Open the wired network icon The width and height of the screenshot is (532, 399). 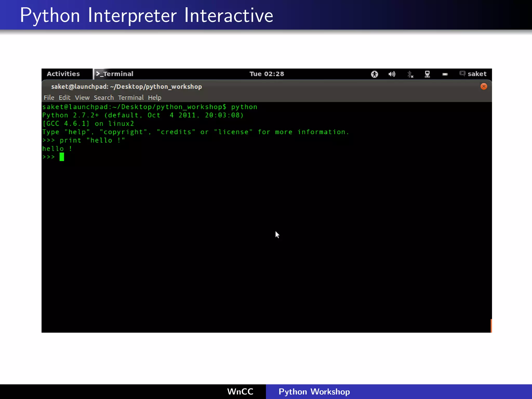pyautogui.click(x=427, y=74)
